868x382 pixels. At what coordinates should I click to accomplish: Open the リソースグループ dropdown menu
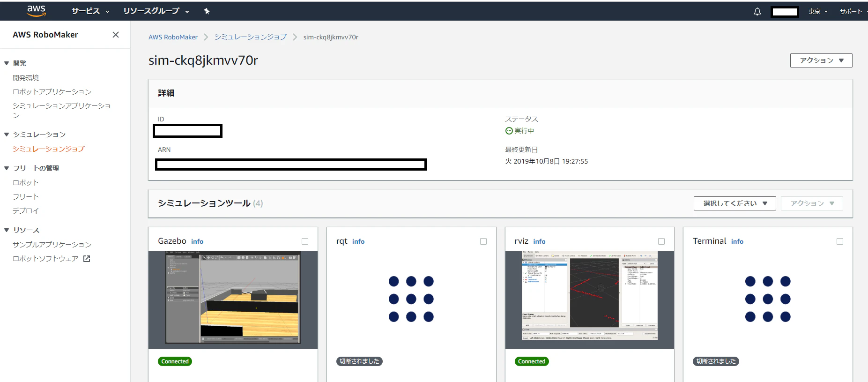[x=156, y=11]
